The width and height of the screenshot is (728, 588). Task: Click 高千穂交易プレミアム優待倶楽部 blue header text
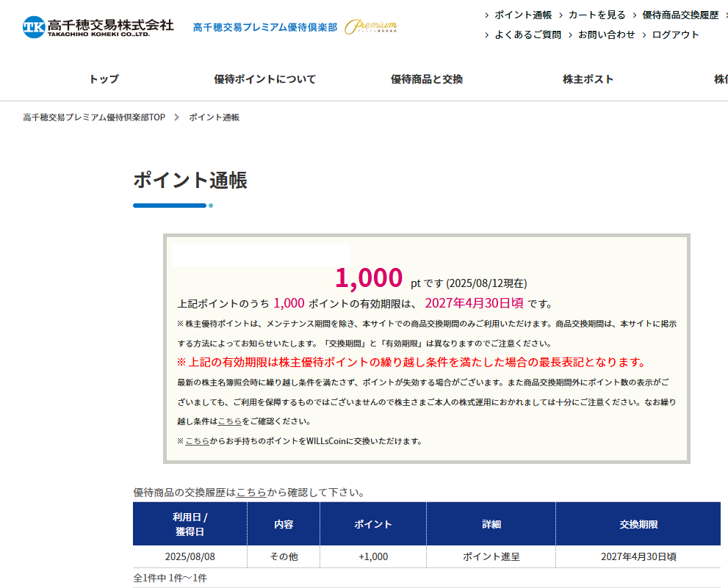265,27
